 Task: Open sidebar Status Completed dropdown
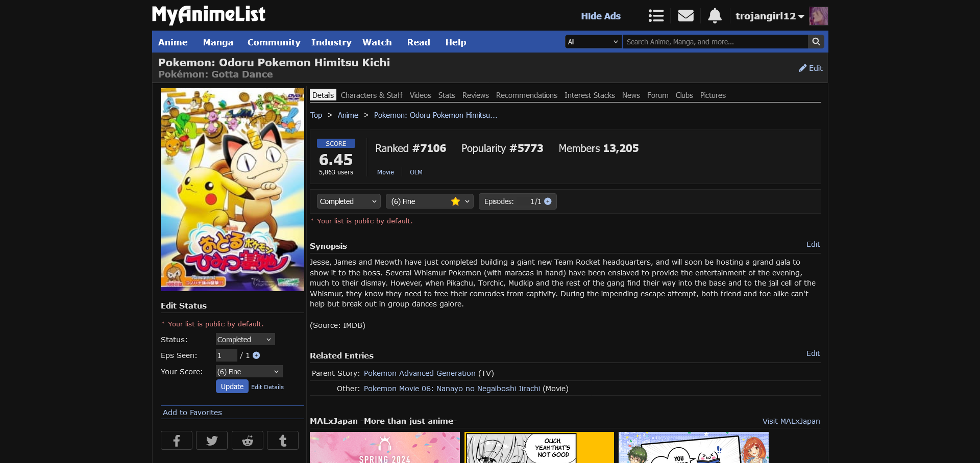click(246, 340)
